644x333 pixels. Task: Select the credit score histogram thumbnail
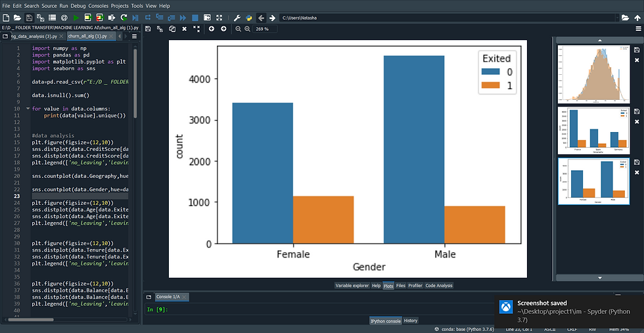(x=594, y=74)
